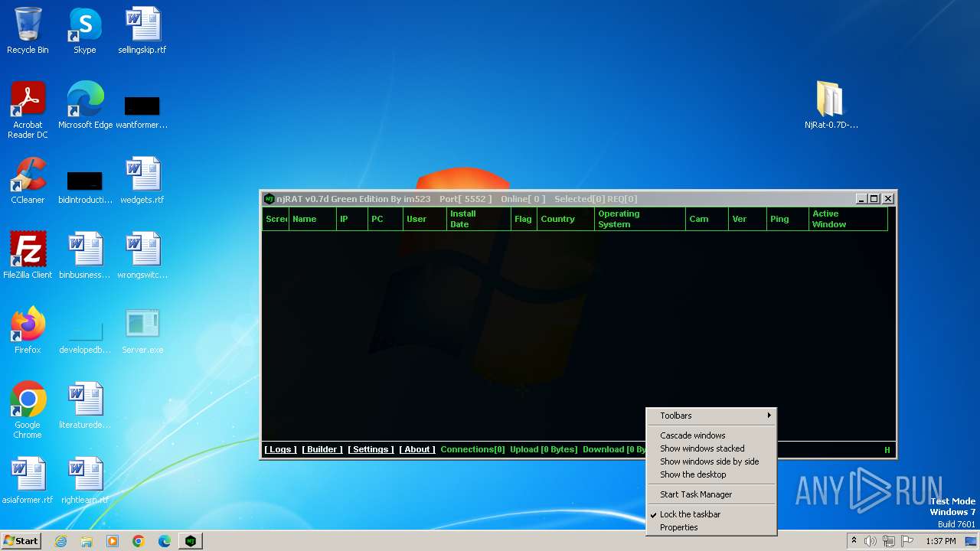Click the network icon in the system tray
The image size is (980, 551).
(x=888, y=541)
